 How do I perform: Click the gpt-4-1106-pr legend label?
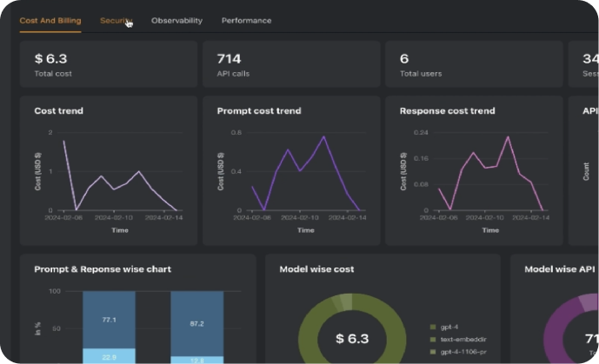[x=463, y=352]
